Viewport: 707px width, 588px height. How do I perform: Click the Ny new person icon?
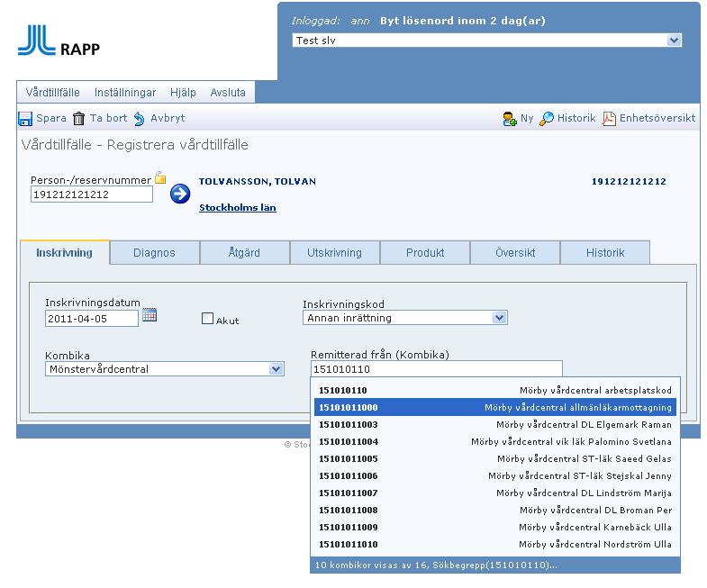(x=510, y=119)
